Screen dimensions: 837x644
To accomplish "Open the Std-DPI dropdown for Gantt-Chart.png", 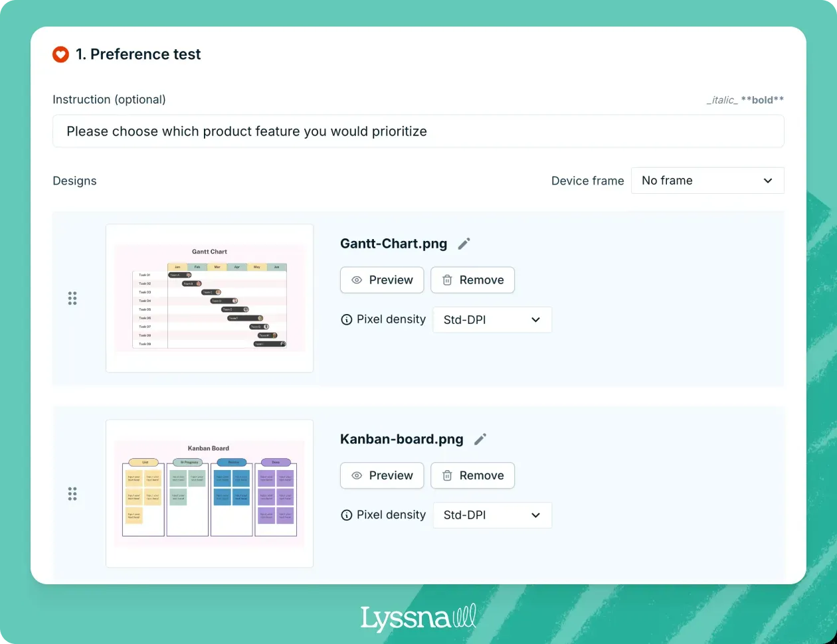I will [492, 319].
